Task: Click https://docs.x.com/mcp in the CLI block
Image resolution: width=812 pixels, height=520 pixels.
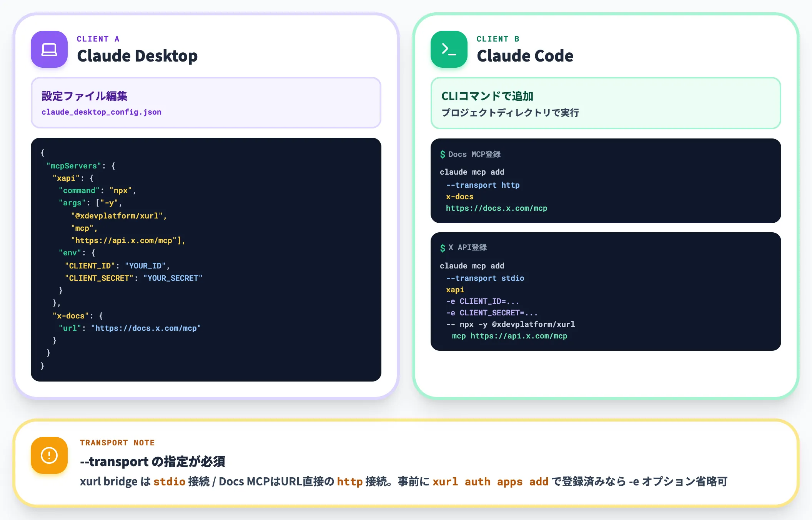Action: pyautogui.click(x=497, y=208)
